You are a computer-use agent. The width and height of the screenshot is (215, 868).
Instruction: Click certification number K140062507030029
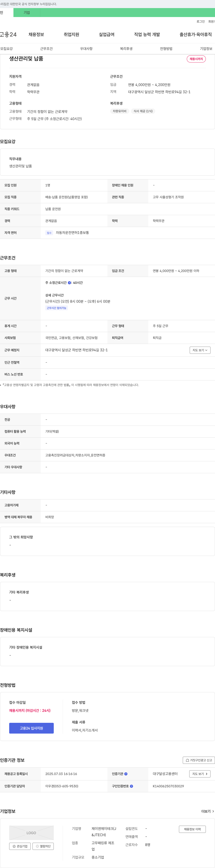pos(168,786)
